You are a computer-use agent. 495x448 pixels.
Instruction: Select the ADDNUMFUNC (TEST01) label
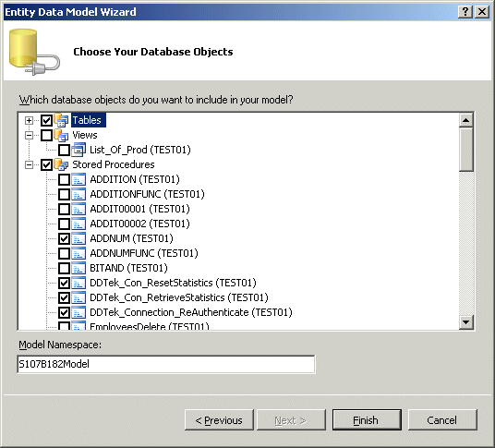pyautogui.click(x=144, y=253)
